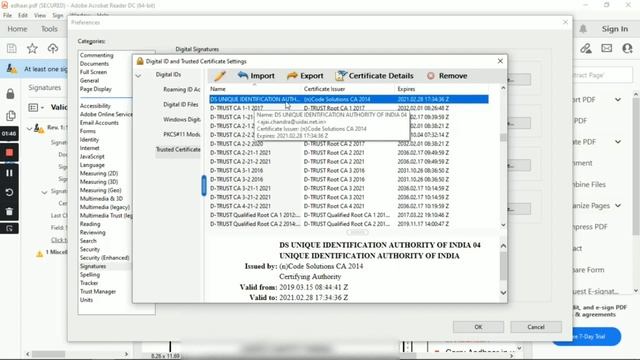Select Signatures category

[x=93, y=266]
